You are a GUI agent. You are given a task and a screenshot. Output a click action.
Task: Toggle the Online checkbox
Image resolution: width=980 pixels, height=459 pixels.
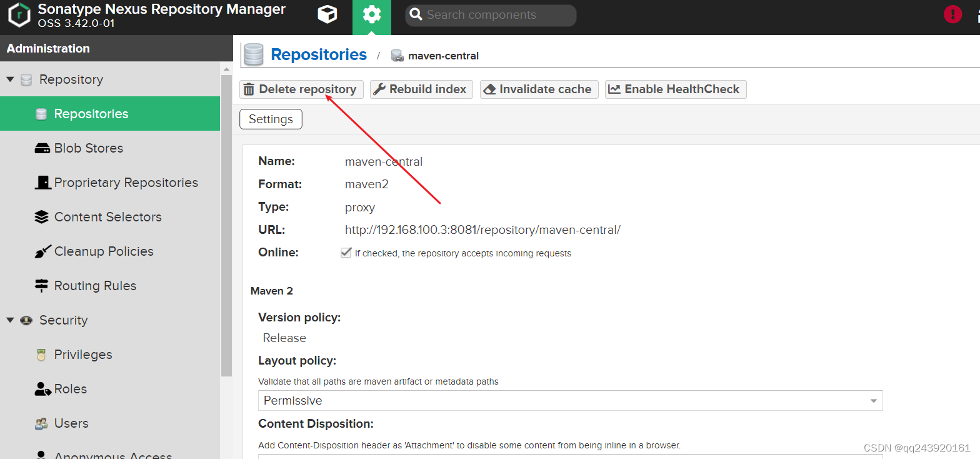coord(346,253)
